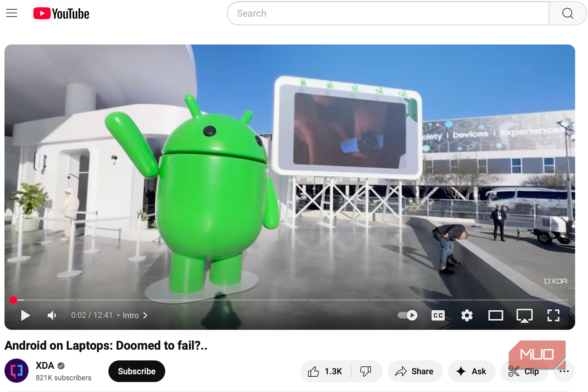Go to YouTube home via logo
This screenshot has height=392, width=588.
61,14
